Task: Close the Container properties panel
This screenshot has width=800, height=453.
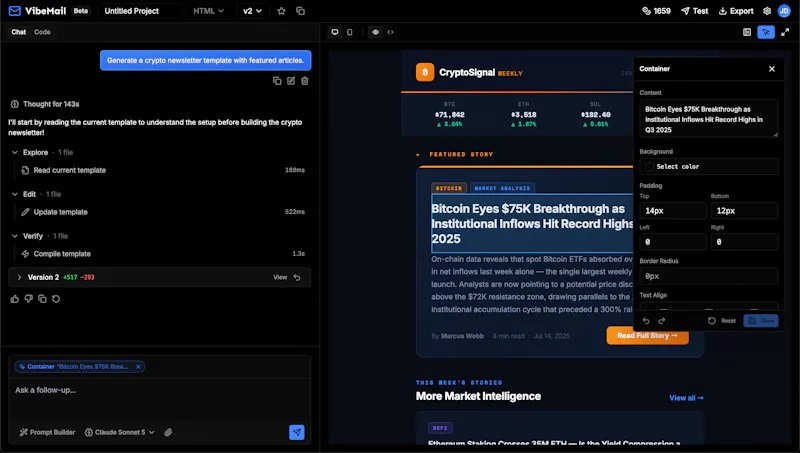Action: point(772,69)
